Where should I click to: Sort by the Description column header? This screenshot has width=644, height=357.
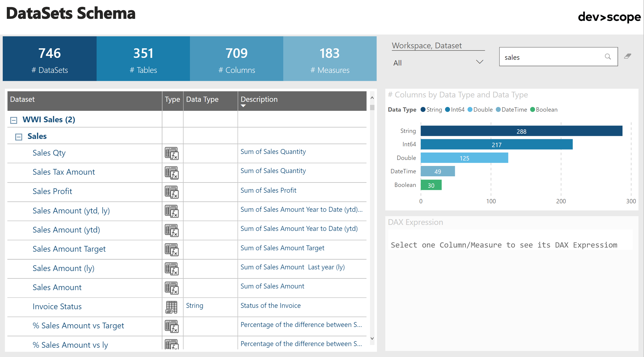tap(259, 99)
